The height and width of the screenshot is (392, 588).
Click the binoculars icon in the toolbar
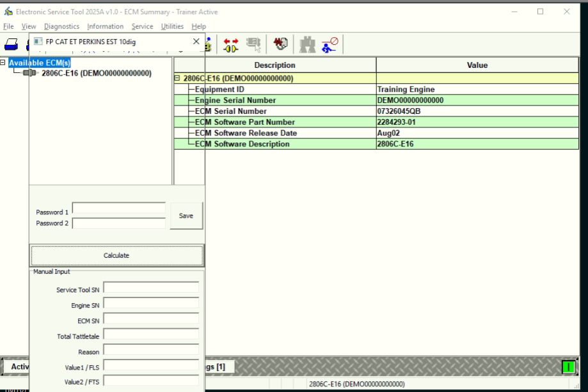[x=308, y=44]
